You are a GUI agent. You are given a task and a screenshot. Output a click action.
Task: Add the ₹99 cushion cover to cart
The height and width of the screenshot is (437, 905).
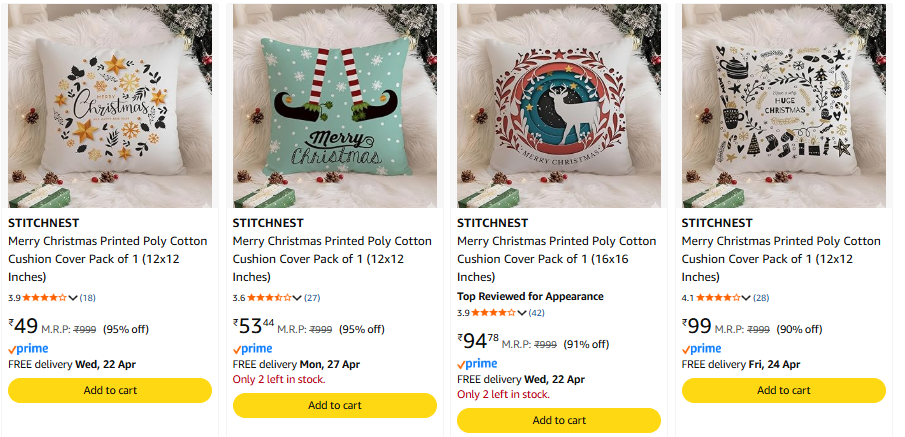coord(784,390)
